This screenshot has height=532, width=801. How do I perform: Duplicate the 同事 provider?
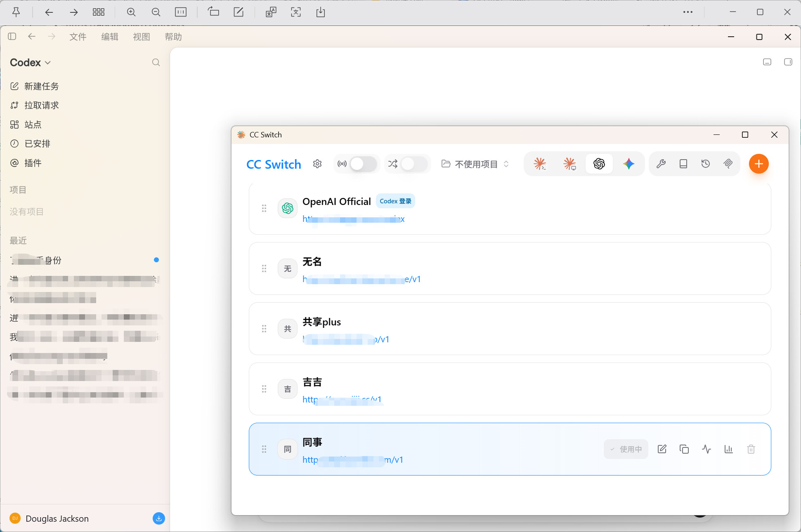pyautogui.click(x=684, y=449)
